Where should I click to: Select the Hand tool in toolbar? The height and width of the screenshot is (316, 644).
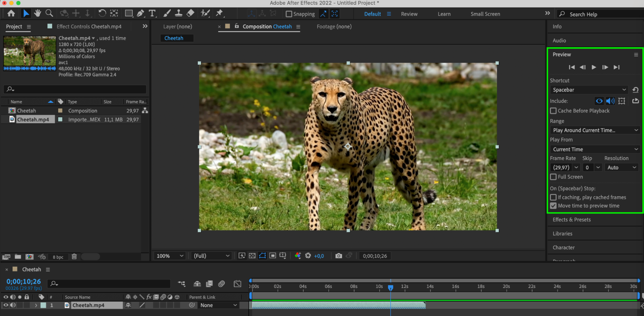point(38,13)
